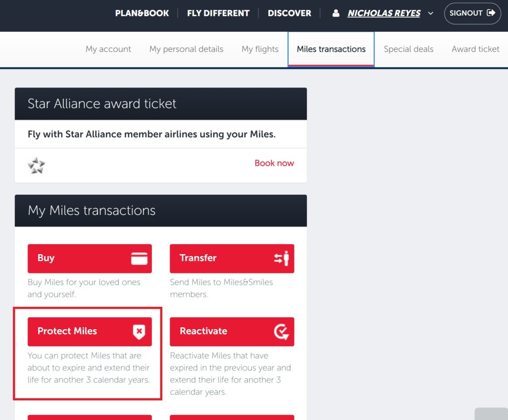Go to the My personal details tab
The width and height of the screenshot is (508, 420).
[186, 49]
